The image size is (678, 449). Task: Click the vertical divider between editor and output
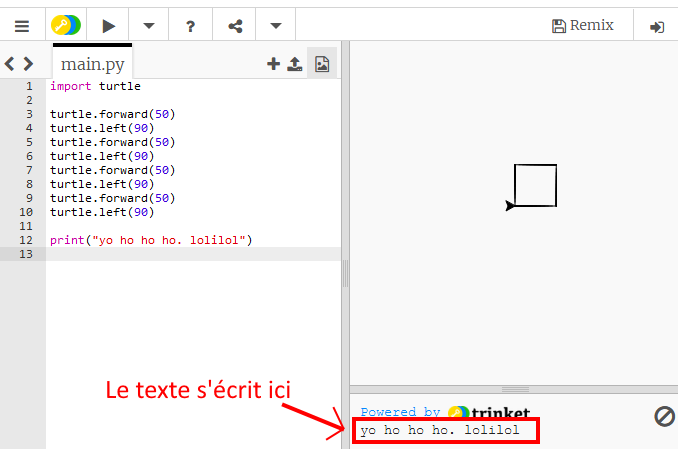[x=345, y=272]
